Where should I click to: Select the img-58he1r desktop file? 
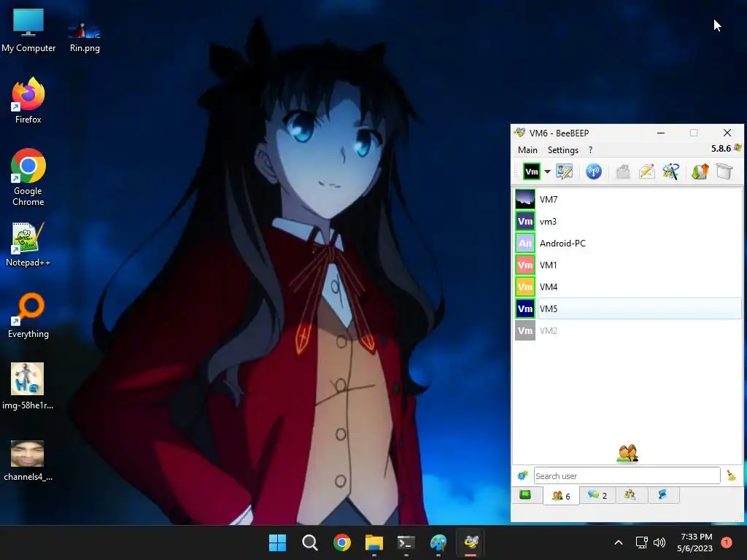click(x=28, y=386)
